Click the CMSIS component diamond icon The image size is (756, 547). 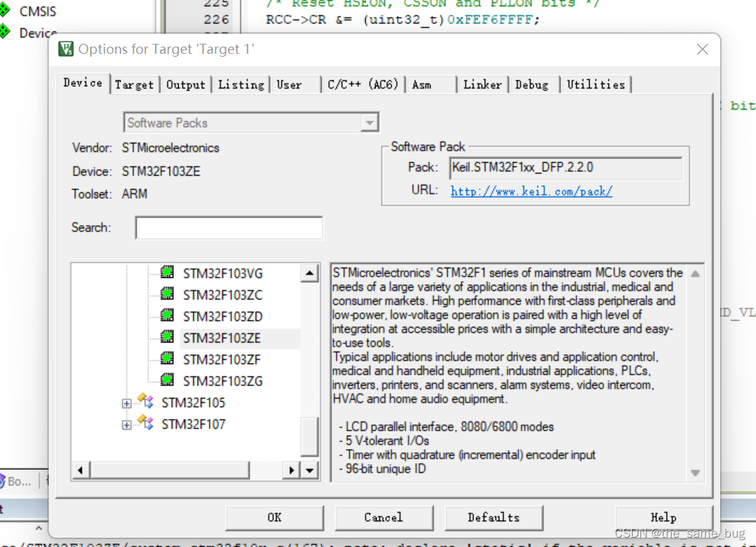[x=4, y=10]
